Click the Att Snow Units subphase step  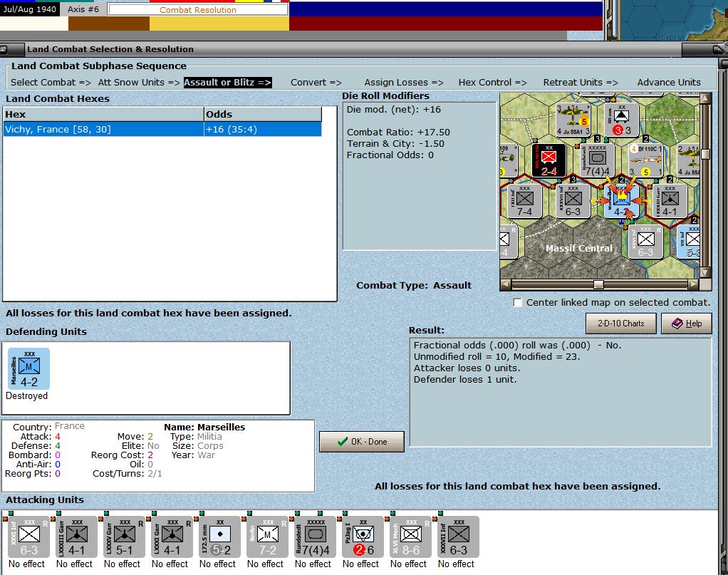point(139,82)
